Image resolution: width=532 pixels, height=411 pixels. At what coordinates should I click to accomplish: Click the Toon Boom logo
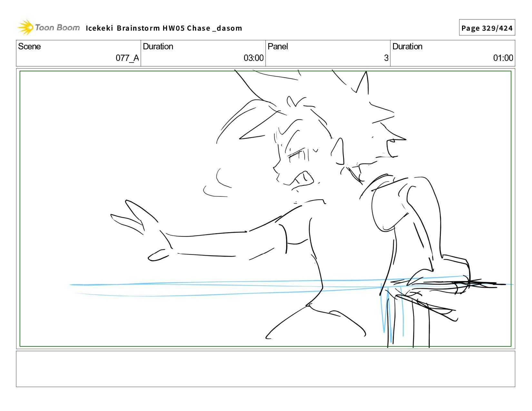click(x=48, y=27)
